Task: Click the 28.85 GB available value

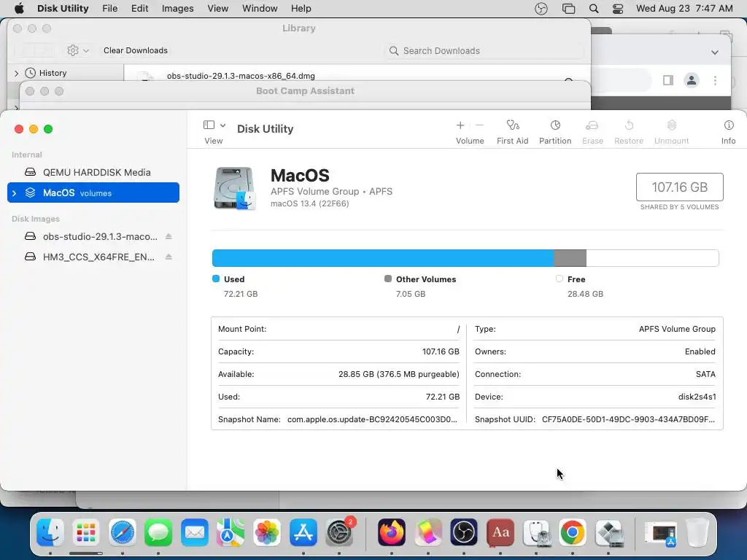Action: [x=399, y=374]
